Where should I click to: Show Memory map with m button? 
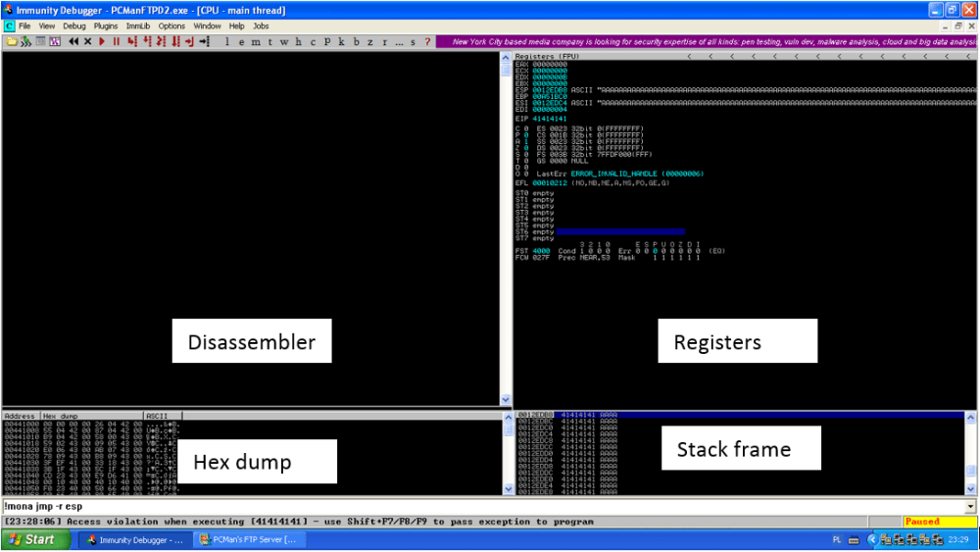pos(256,42)
